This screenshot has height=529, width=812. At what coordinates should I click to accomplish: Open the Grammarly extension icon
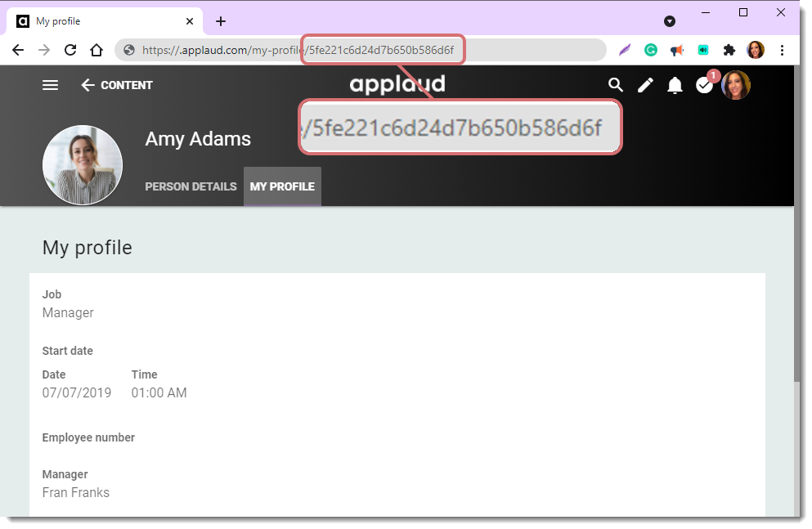[650, 50]
